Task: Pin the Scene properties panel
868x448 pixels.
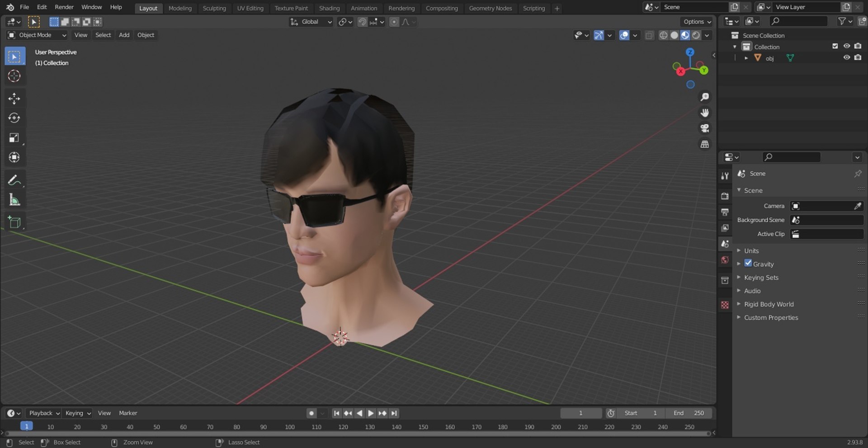Action: 858,174
